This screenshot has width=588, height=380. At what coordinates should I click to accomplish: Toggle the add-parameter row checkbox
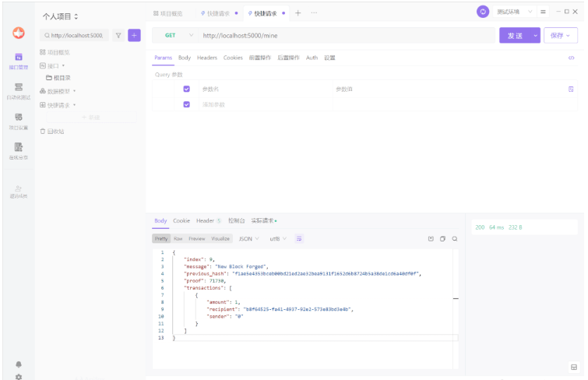pos(186,104)
